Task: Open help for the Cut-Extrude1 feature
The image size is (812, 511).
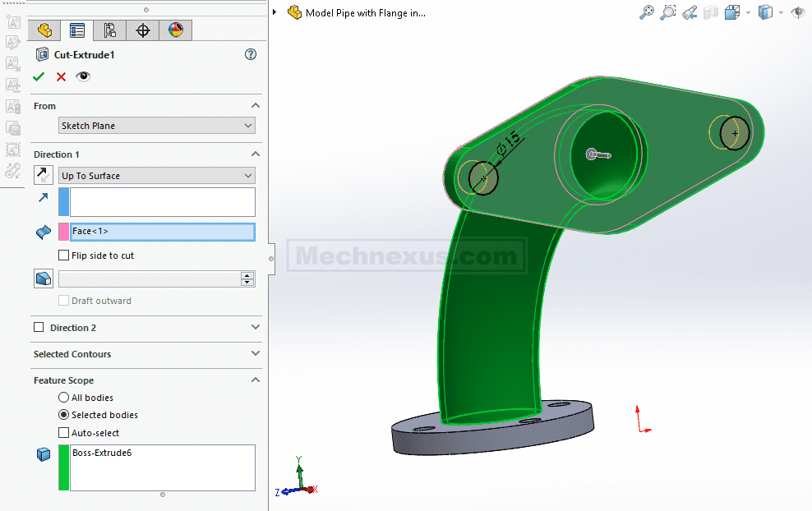Action: tap(251, 54)
